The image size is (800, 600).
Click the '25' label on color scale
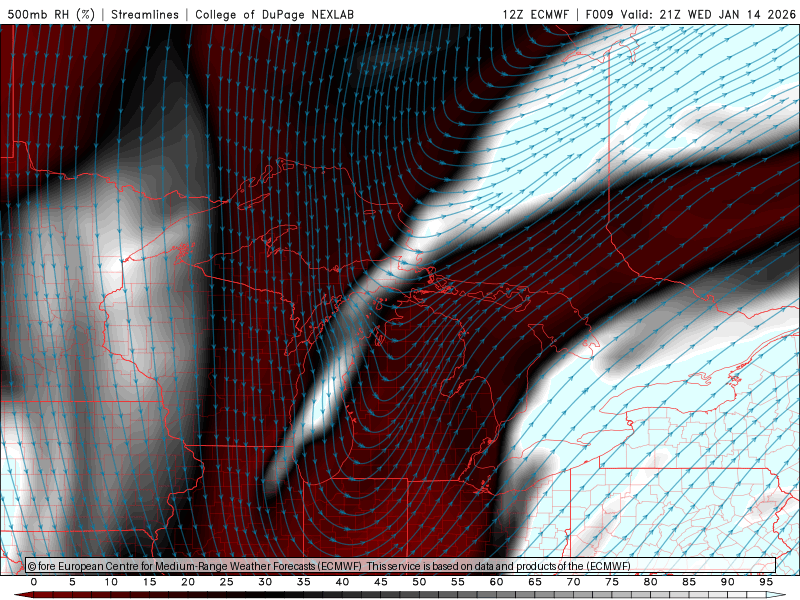(227, 582)
